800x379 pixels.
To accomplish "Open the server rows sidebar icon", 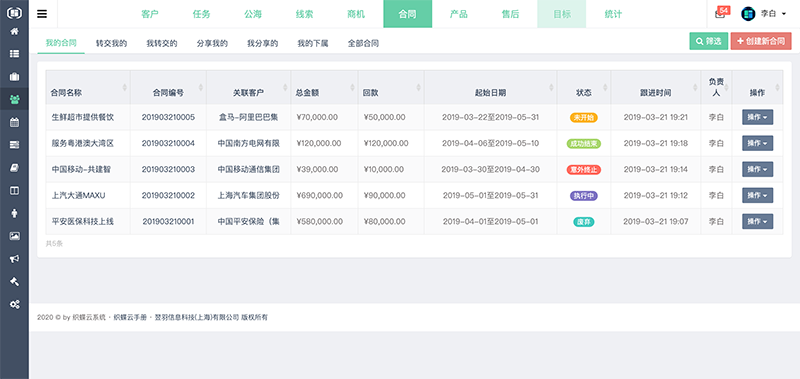I will click(14, 145).
